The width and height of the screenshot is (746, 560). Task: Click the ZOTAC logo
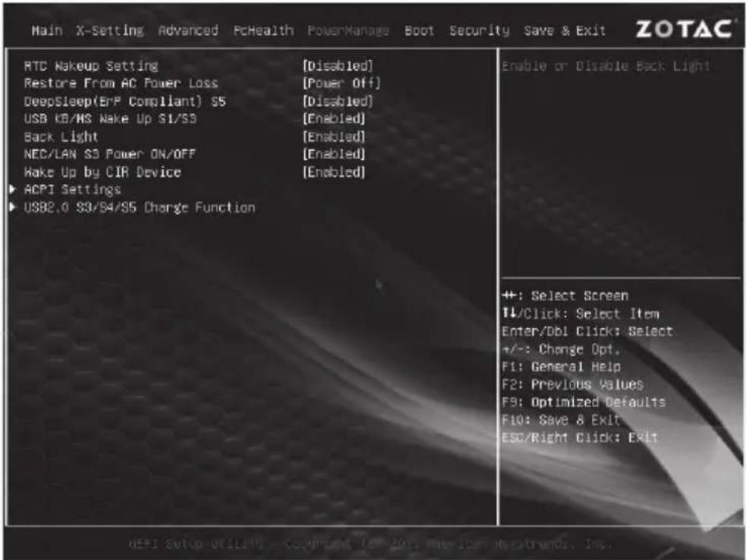[x=684, y=29]
